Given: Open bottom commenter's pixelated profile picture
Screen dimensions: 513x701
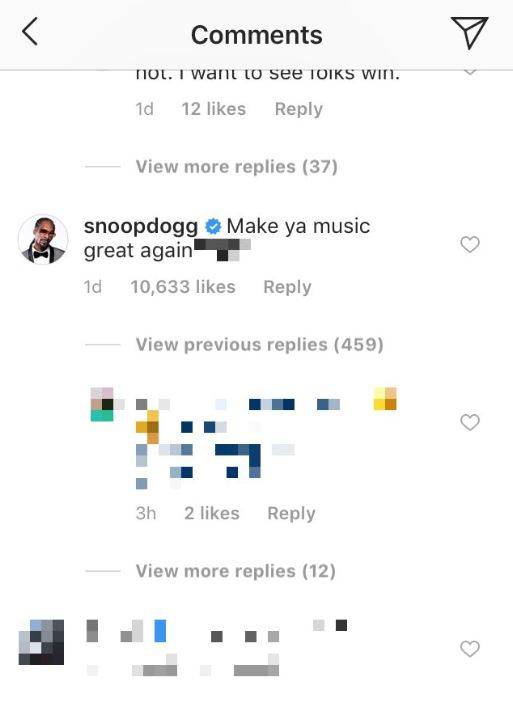Looking at the screenshot, I should (41, 642).
